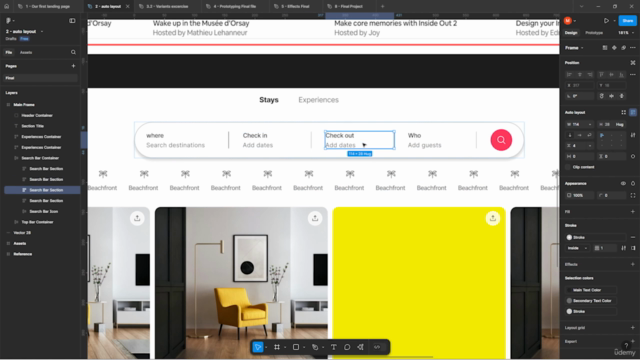
Task: Present prototype with the play icon
Action: click(607, 20)
